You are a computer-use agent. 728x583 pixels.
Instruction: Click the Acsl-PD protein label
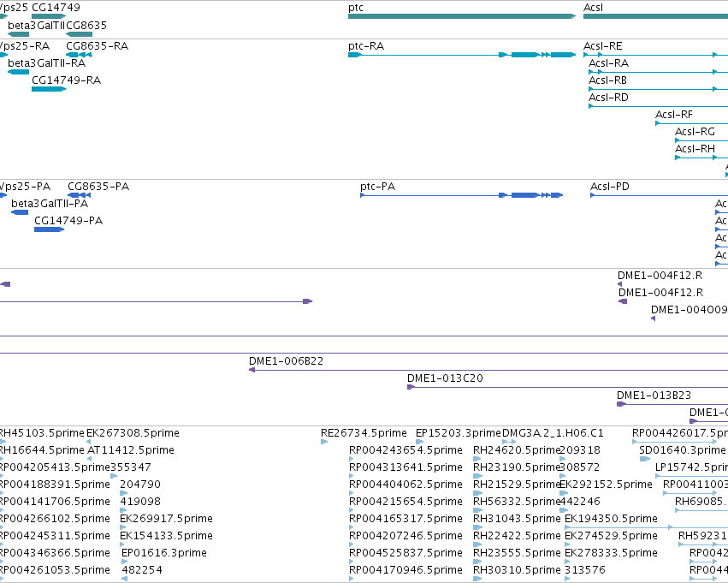coord(610,187)
